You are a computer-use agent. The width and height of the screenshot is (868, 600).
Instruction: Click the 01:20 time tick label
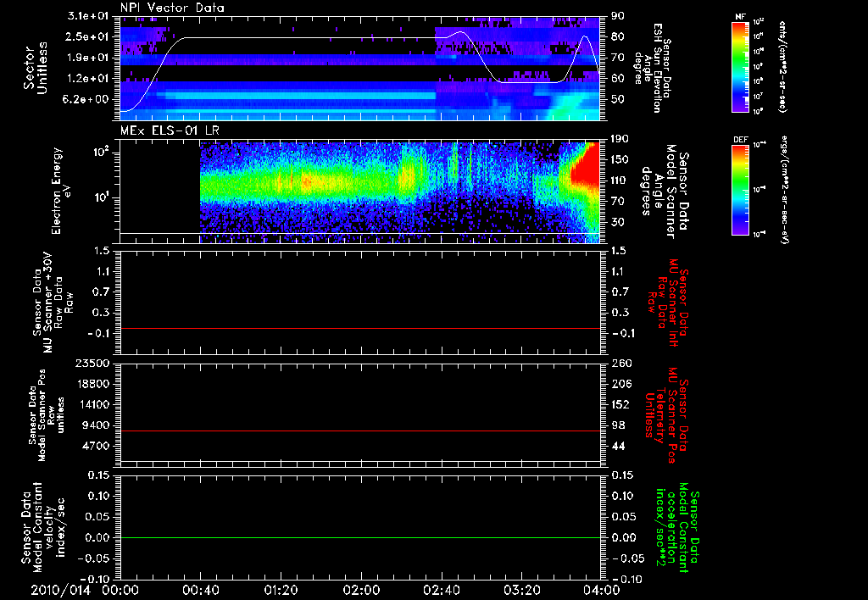[x=281, y=590]
